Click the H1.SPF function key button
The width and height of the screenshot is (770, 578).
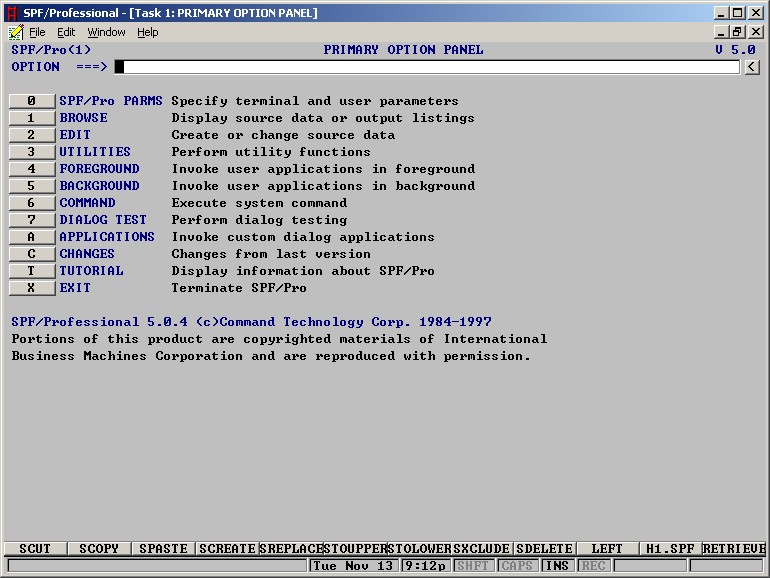[670, 549]
